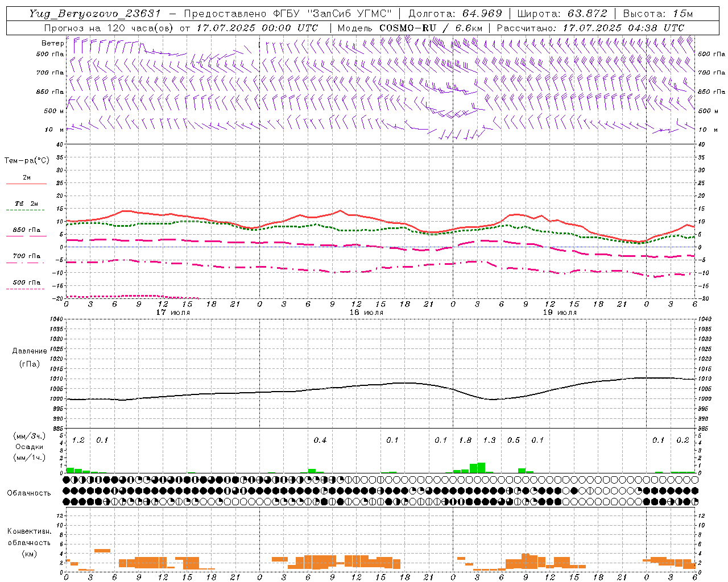Click the '(мм/1ч.)' precipitation unit label
728x582 pixels.
click(29, 458)
